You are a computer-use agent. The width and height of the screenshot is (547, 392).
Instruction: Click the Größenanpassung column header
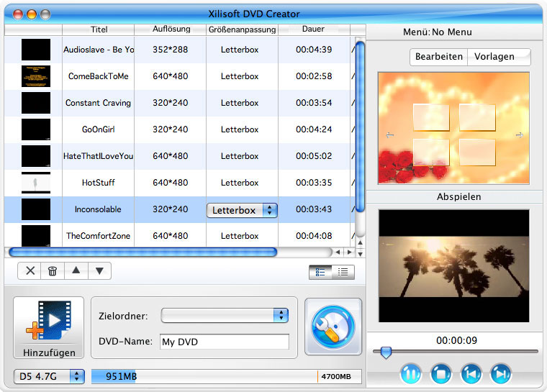click(242, 29)
